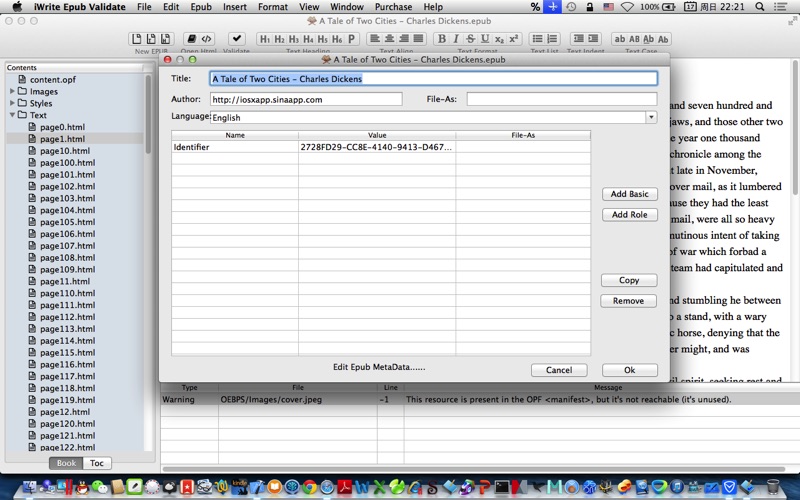Open the Trash in Dock

[x=773, y=487]
